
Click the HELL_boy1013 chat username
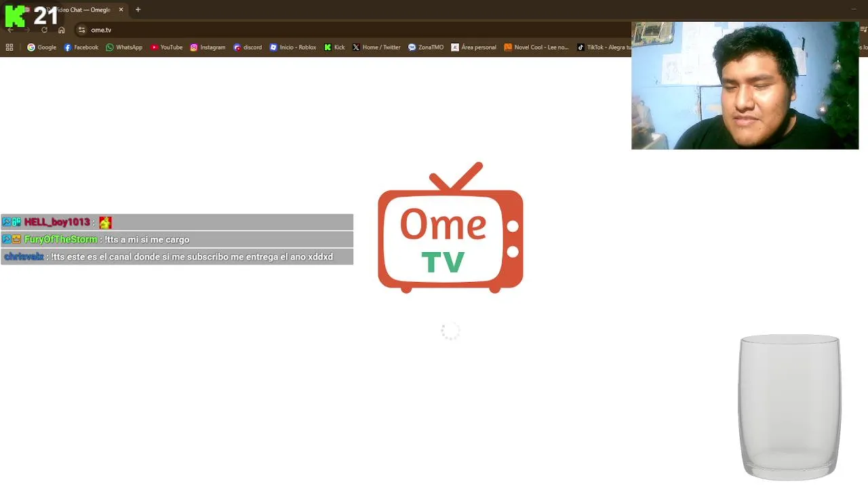coord(57,222)
